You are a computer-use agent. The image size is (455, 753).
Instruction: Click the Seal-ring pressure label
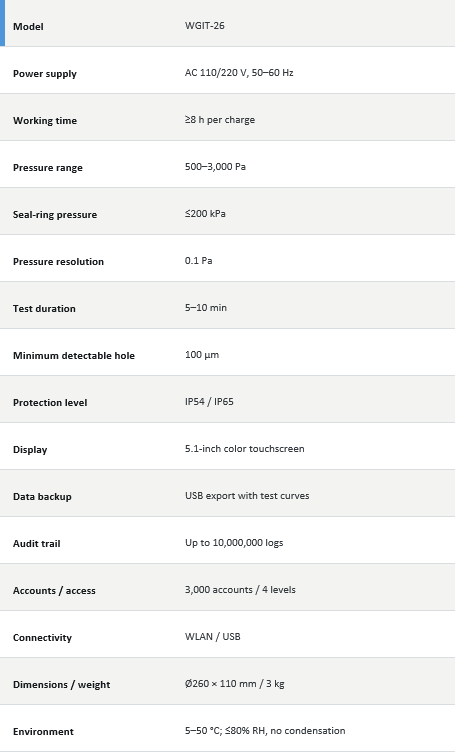pyautogui.click(x=55, y=215)
